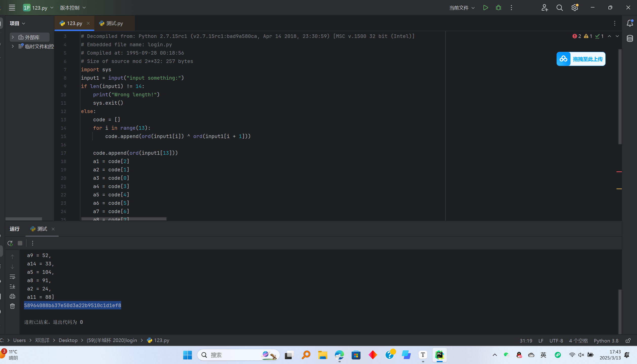Click the highlighted hash output line
This screenshot has width=637, height=364.
[x=73, y=305]
